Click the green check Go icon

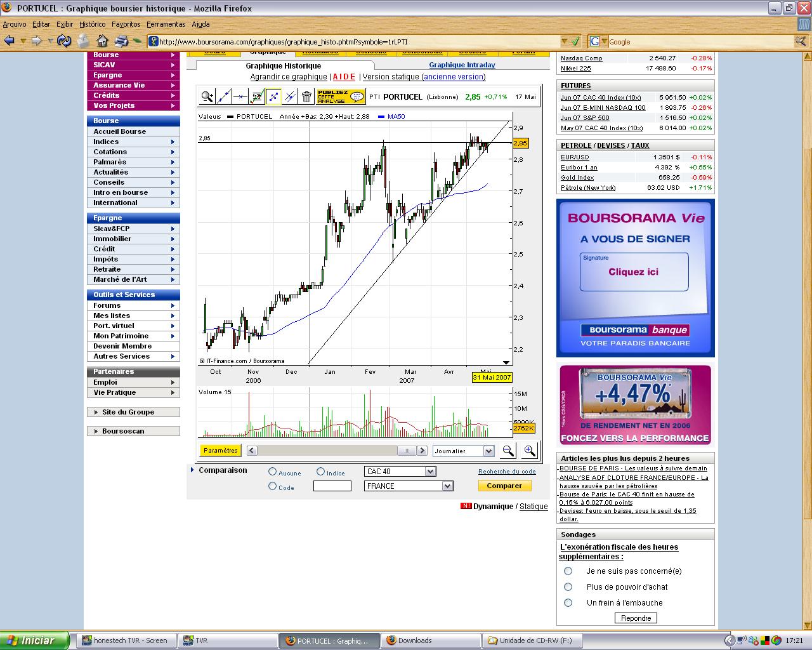point(575,41)
